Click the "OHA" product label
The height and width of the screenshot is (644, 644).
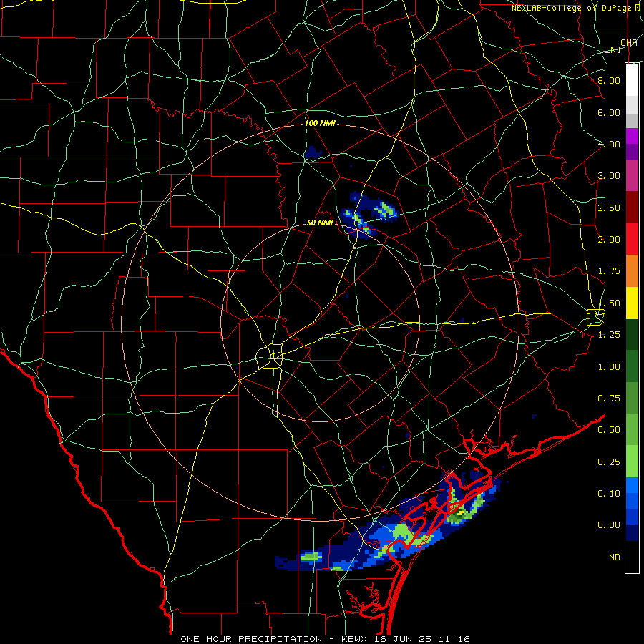[629, 43]
